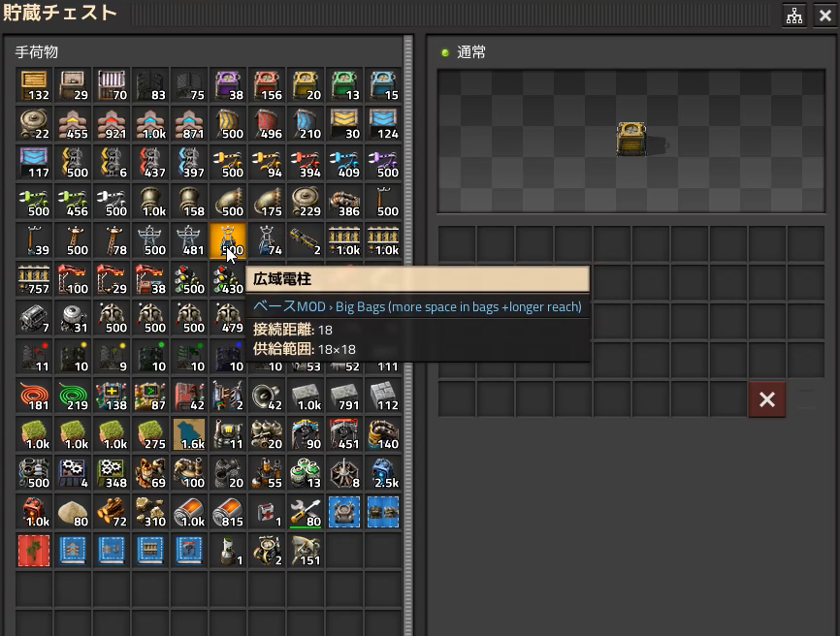The image size is (840, 636).
Task: Select decider combinator stack of 87
Action: 150,397
